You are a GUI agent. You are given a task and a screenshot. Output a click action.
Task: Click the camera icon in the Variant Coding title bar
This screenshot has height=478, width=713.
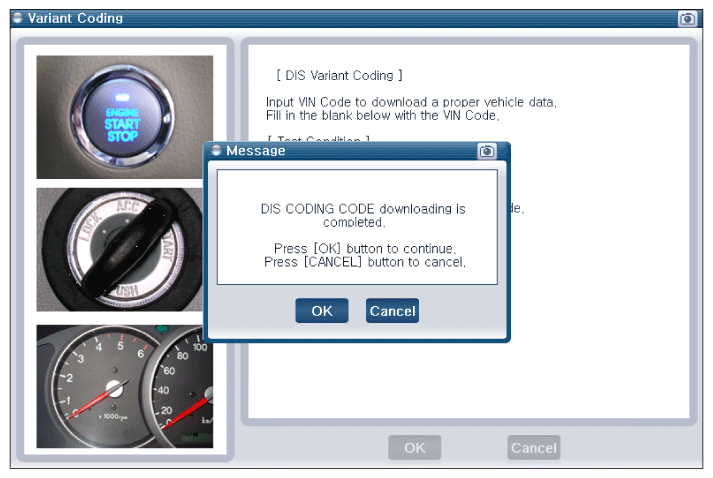(x=687, y=19)
